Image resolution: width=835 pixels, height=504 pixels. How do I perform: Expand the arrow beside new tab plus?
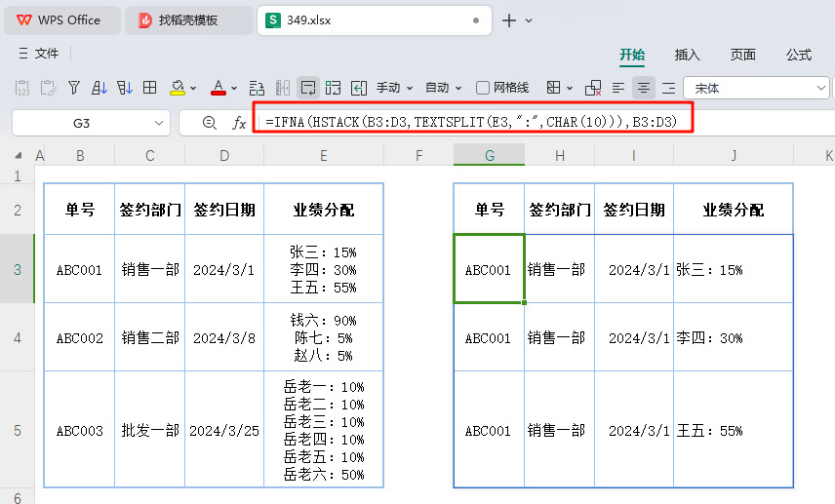click(x=529, y=20)
